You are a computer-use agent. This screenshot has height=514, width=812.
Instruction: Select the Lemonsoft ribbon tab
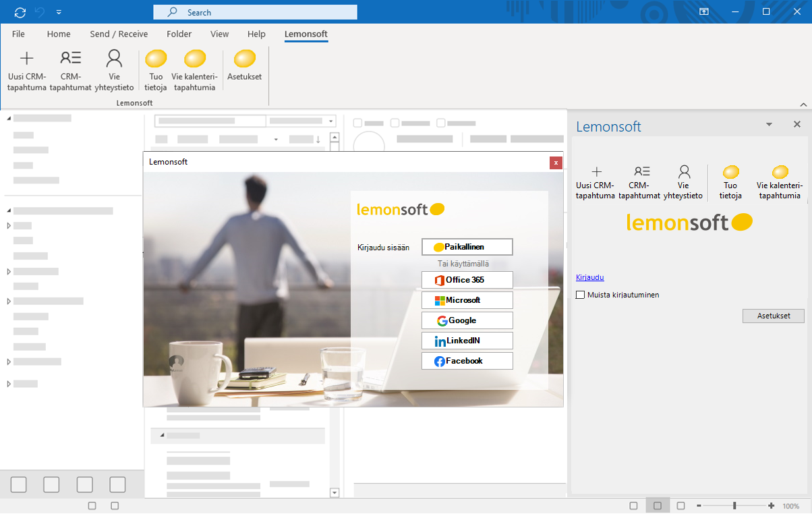(306, 34)
